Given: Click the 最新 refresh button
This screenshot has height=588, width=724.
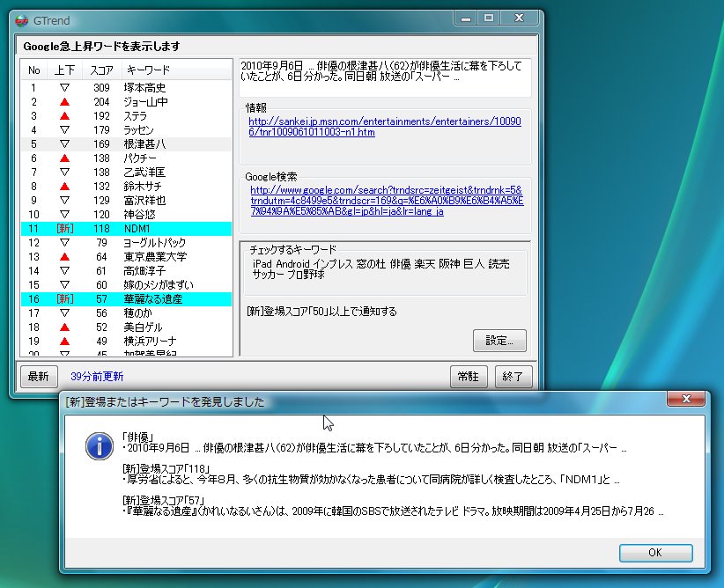Looking at the screenshot, I should [x=38, y=376].
